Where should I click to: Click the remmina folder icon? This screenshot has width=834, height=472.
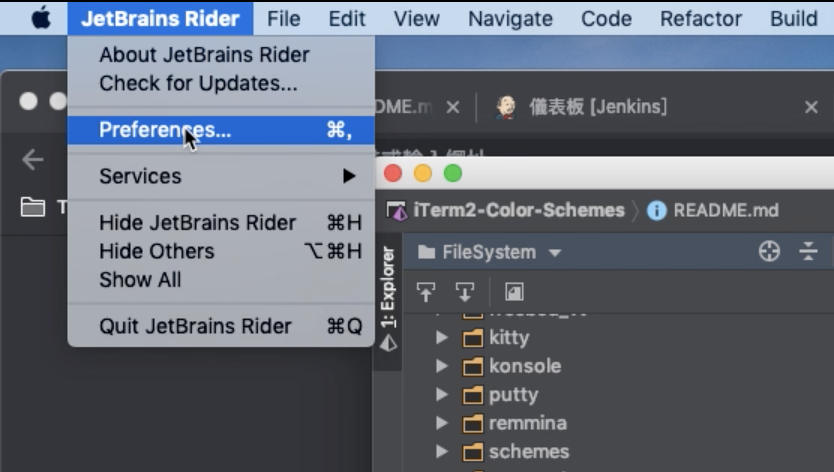coord(472,424)
